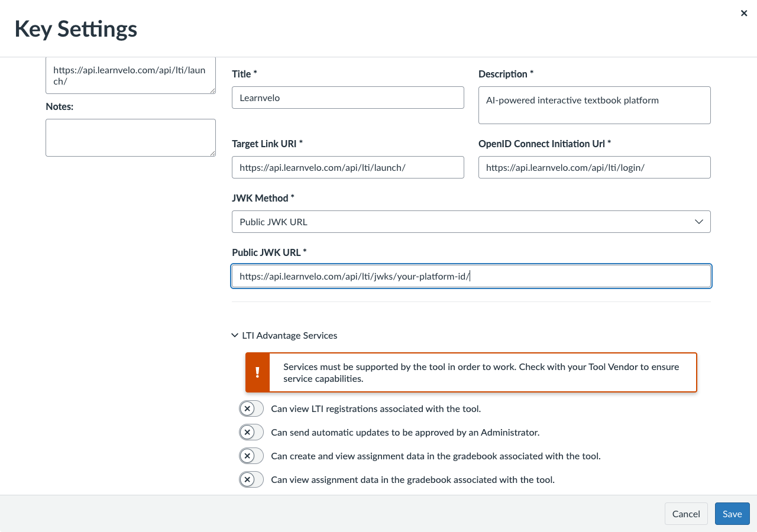The width and height of the screenshot is (757, 532).
Task: Toggle view assignment data in gradebook
Action: click(251, 479)
